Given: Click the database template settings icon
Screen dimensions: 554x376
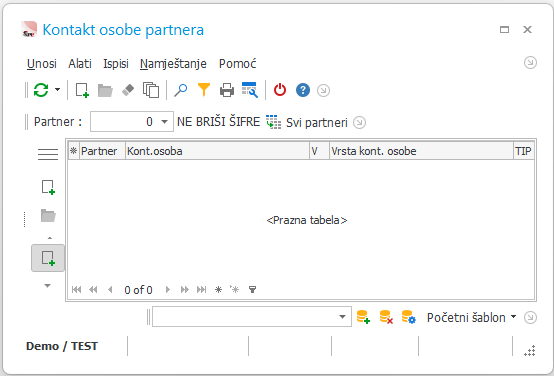Looking at the screenshot, I should click(409, 317).
